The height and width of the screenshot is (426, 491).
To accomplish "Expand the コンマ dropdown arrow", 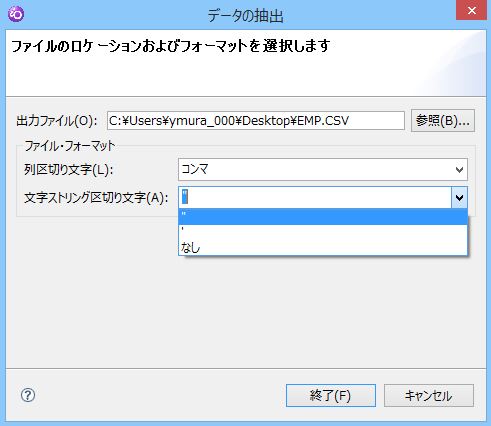I will coord(459,170).
